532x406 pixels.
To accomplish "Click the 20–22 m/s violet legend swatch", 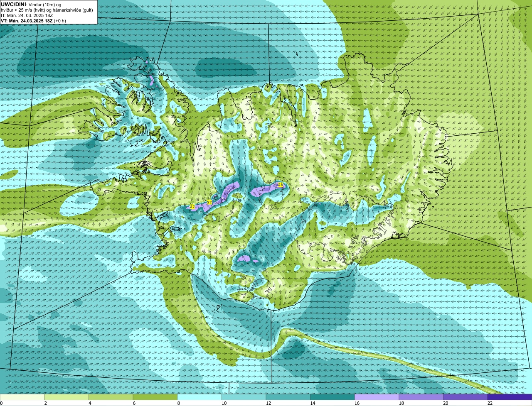I will click(x=465, y=397).
